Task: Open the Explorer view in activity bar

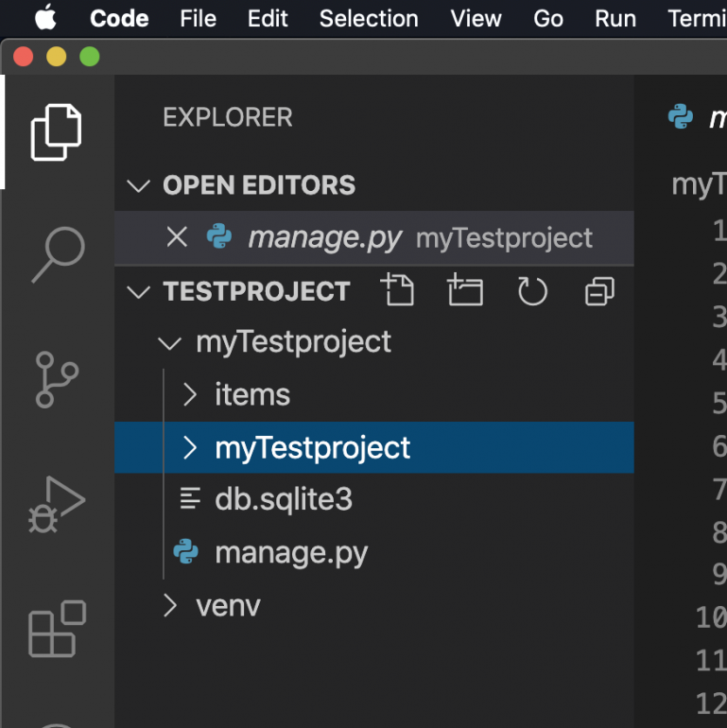Action: click(57, 133)
